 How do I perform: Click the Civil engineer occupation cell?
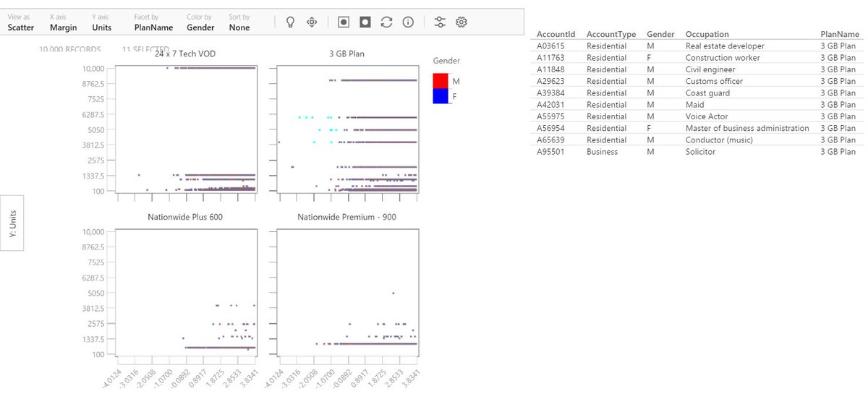[710, 69]
